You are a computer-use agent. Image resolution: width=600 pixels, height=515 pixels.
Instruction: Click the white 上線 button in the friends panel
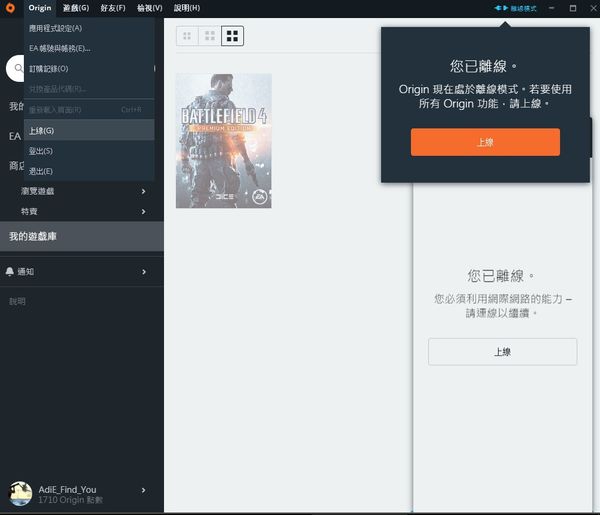tap(502, 352)
